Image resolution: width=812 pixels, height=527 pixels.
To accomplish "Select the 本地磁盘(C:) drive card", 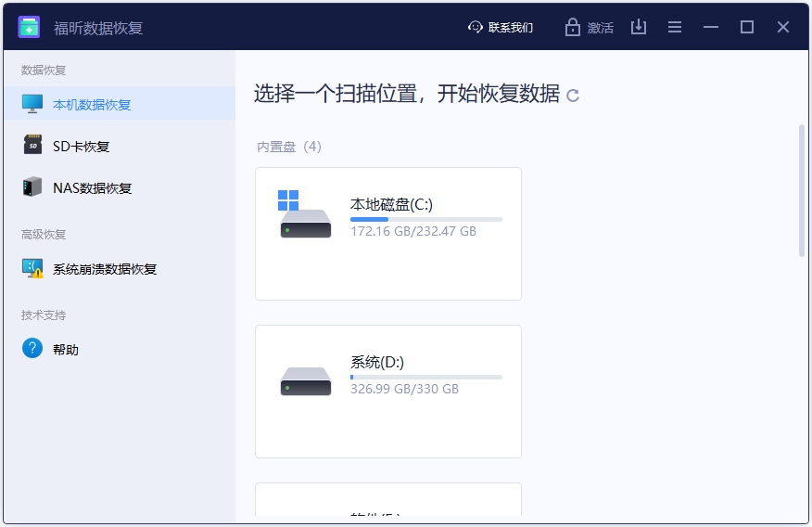I will tap(387, 234).
